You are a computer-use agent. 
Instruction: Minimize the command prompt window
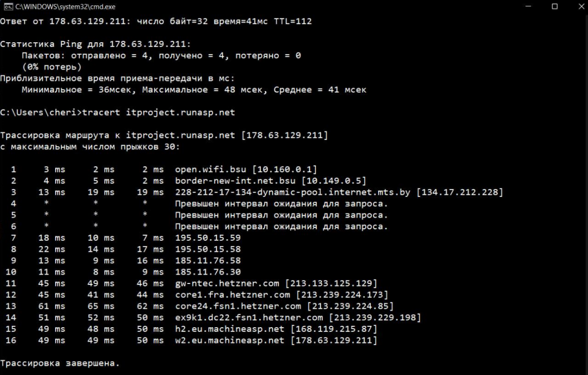point(528,7)
